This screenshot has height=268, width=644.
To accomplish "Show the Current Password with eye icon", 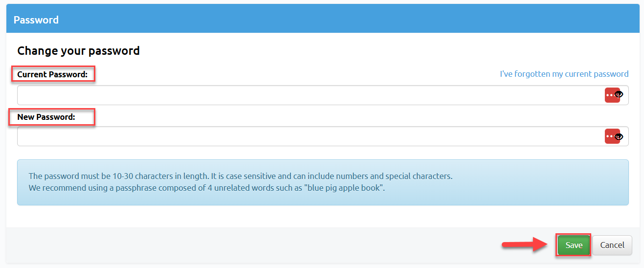I will click(620, 95).
